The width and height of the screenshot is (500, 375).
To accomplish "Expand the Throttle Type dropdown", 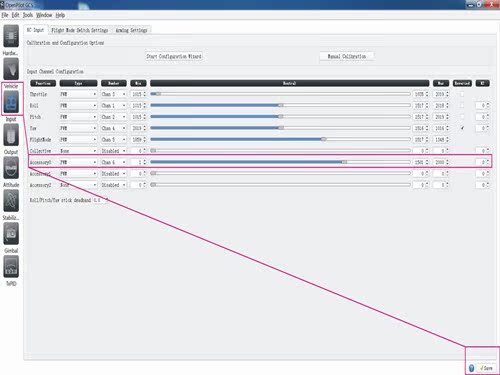I will point(78,94).
